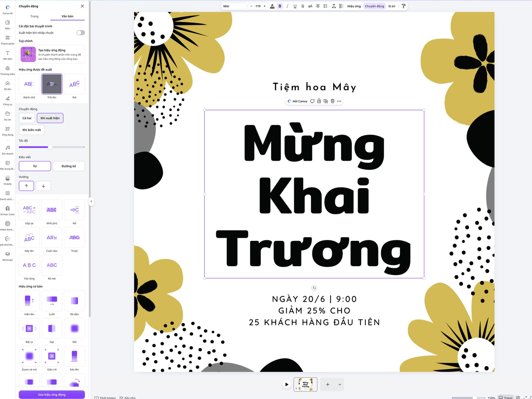This screenshot has height=399, width=532.
Task: Select the Từ writing style
Action: point(35,166)
